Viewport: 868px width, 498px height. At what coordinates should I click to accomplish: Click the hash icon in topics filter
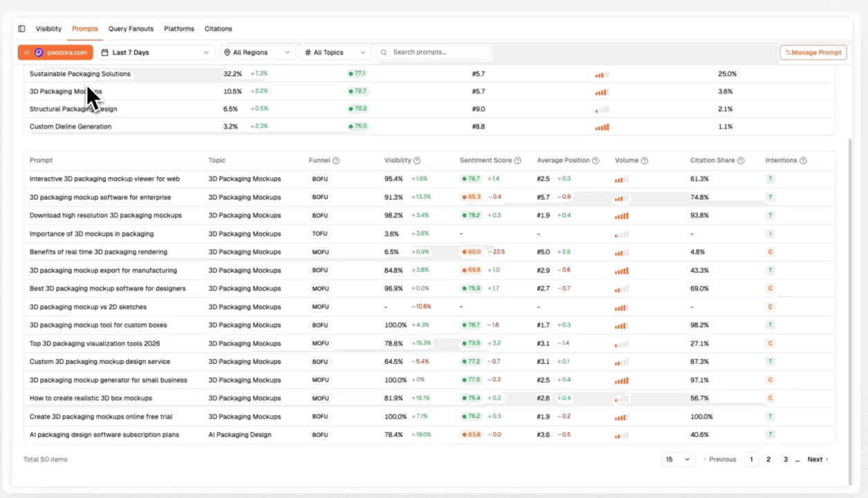[308, 53]
